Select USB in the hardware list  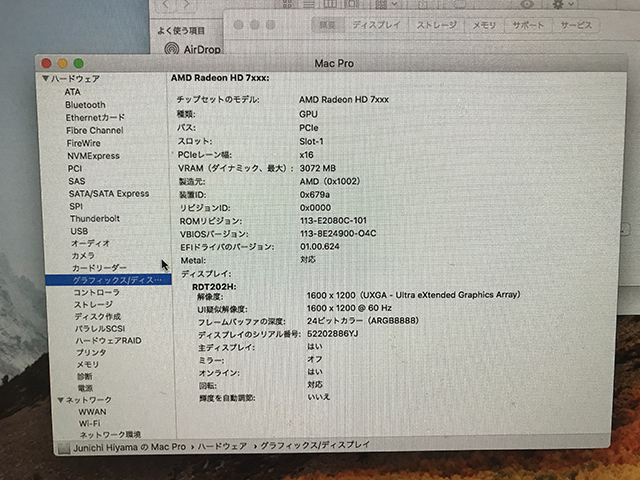click(x=79, y=231)
